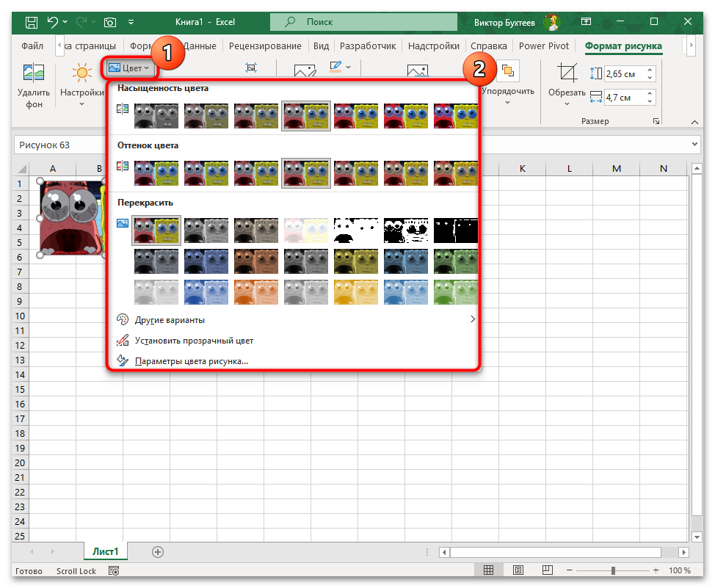715x588 pixels.
Task: Switch to Normal view icon in status bar
Action: click(488, 570)
